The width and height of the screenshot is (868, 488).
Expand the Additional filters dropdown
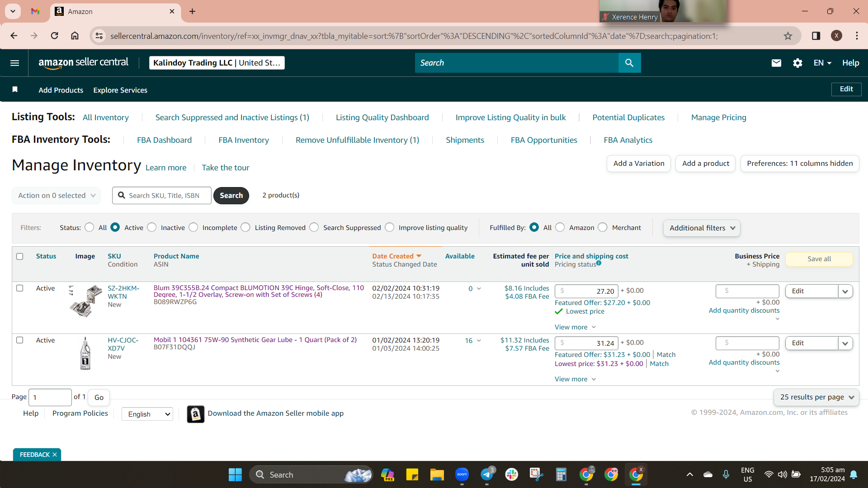[702, 228]
